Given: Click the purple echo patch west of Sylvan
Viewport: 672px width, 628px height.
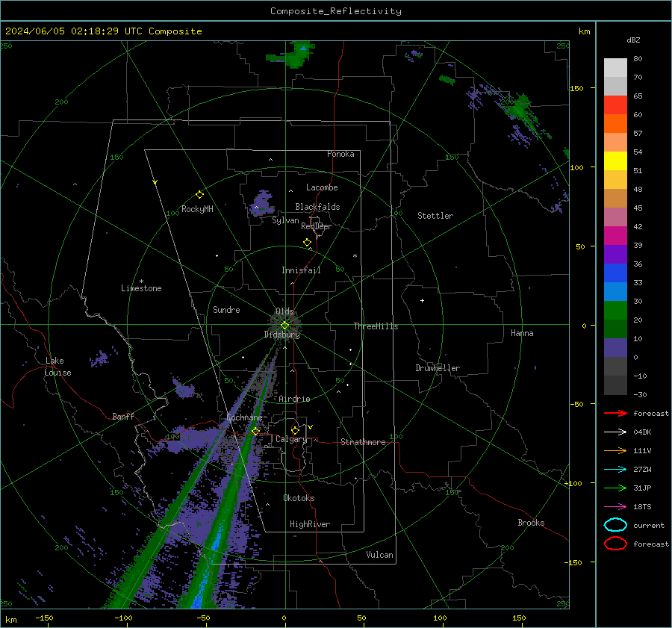Looking at the screenshot, I should tap(262, 204).
